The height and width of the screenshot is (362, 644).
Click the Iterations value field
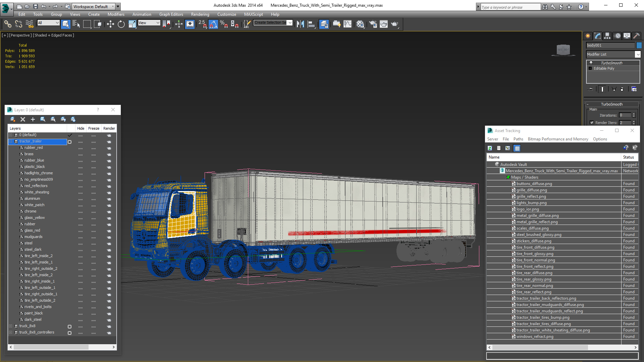tap(625, 115)
